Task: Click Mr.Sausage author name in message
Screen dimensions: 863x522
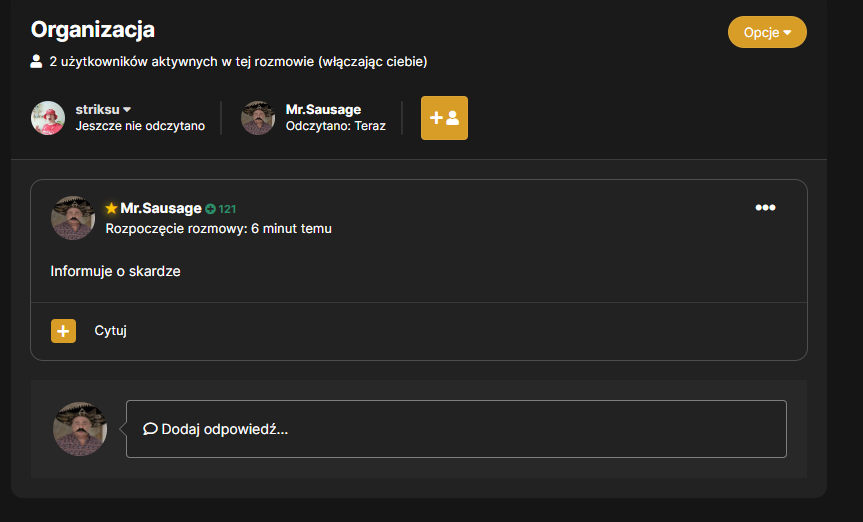Action: pyautogui.click(x=161, y=208)
